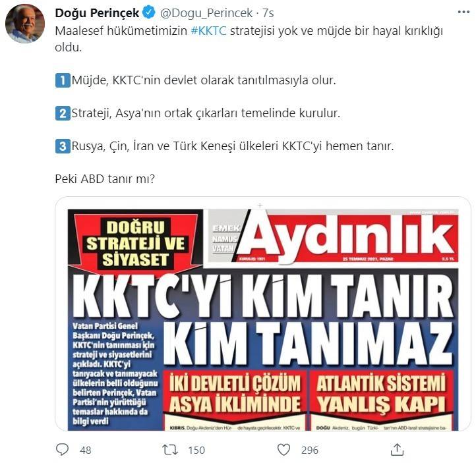Image resolution: width=476 pixels, height=463 pixels.
Task: Click the Doğu Perinçek display name
Action: click(97, 13)
